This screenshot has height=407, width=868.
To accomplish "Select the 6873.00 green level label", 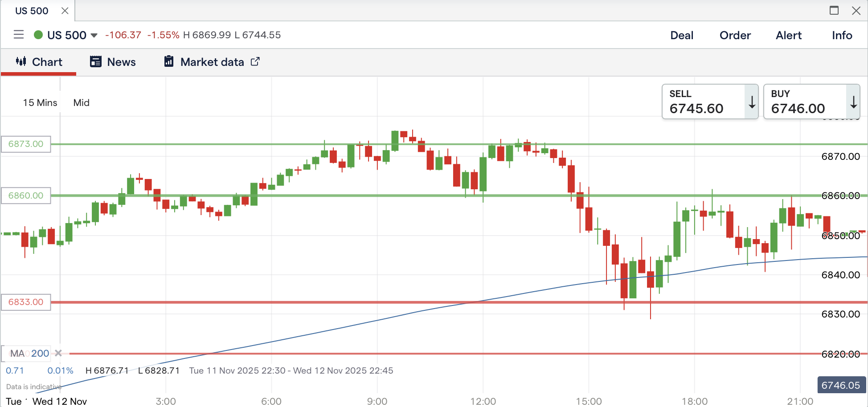I will click(26, 144).
